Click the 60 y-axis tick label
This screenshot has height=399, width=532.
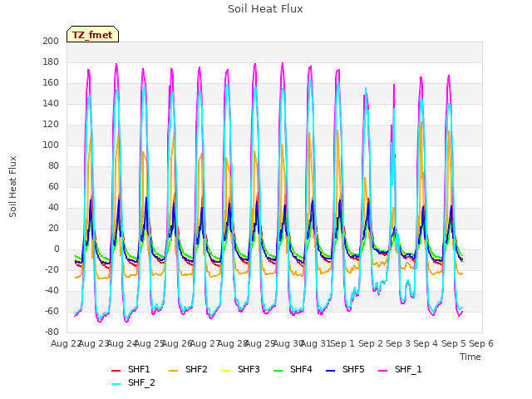point(53,186)
